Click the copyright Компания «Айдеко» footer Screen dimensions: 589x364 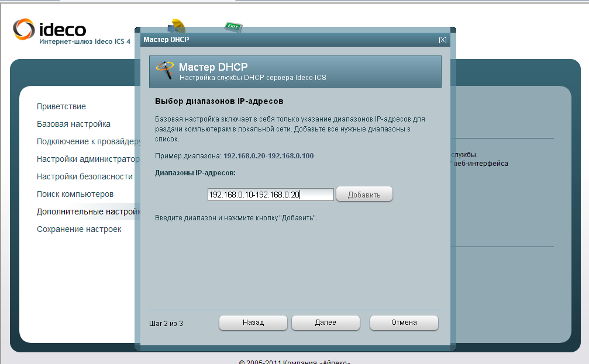[295, 362]
